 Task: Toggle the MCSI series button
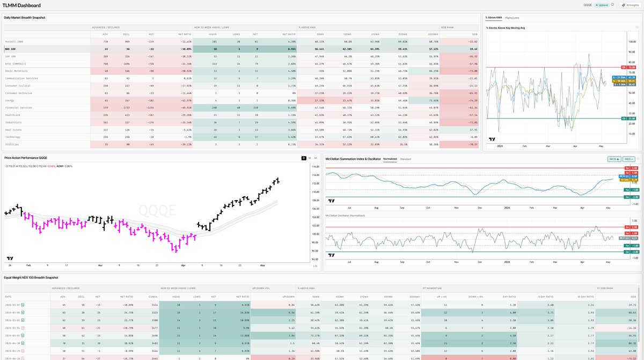(x=614, y=159)
